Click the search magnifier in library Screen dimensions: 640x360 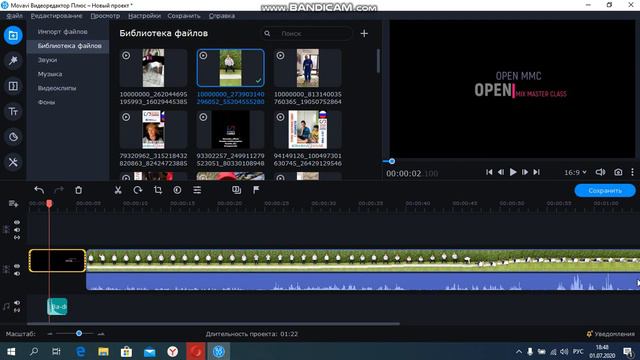point(267,33)
